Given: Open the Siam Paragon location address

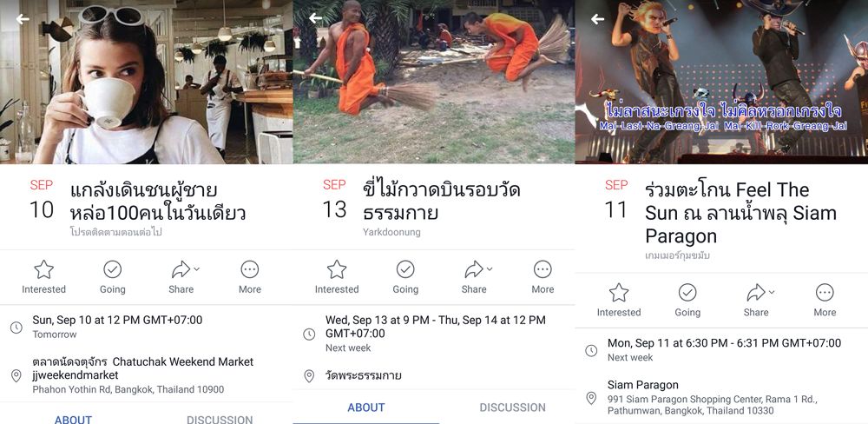Looking at the screenshot, I should [x=713, y=398].
